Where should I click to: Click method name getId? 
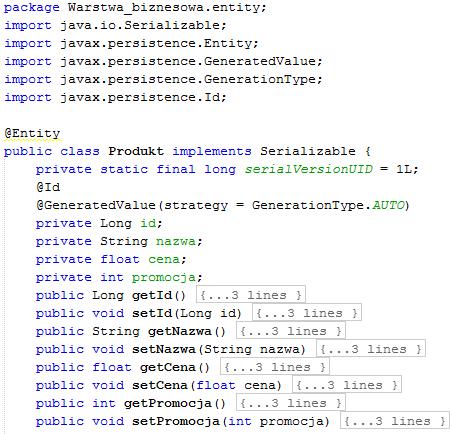tap(152, 295)
